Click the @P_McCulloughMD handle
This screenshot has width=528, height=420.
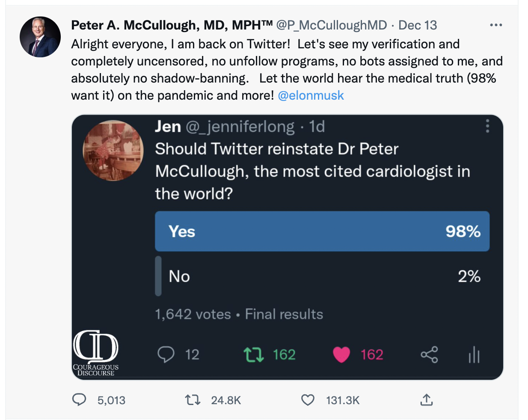click(x=332, y=25)
